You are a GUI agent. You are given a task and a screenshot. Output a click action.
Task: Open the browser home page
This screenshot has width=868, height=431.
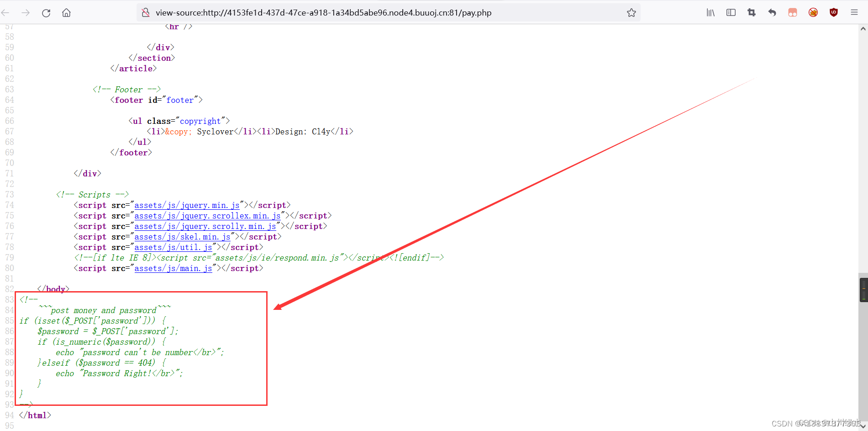pos(66,13)
